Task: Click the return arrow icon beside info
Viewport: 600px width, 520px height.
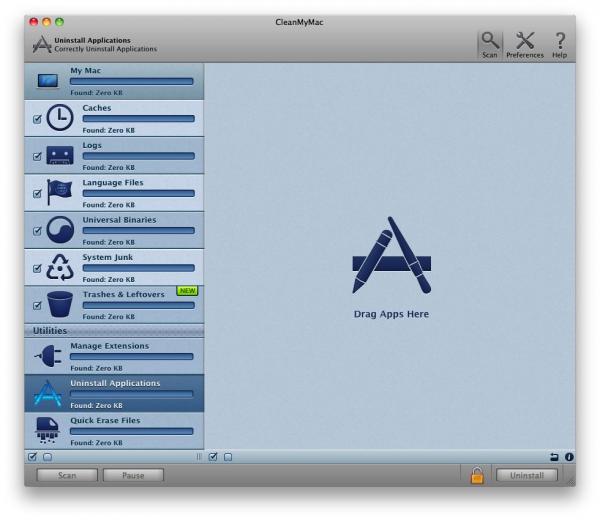Action: [x=554, y=457]
